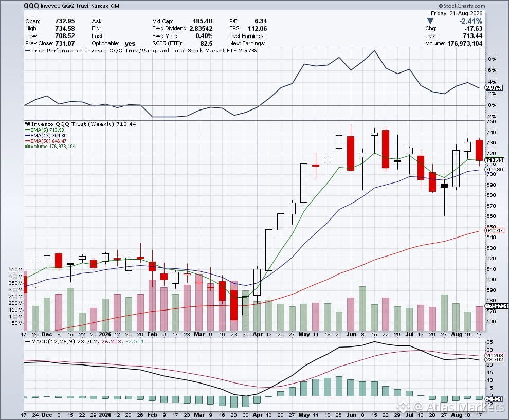Click the 'Invesco QQQ Trust' name in the header
This screenshot has height=420, width=509.
(x=65, y=6)
